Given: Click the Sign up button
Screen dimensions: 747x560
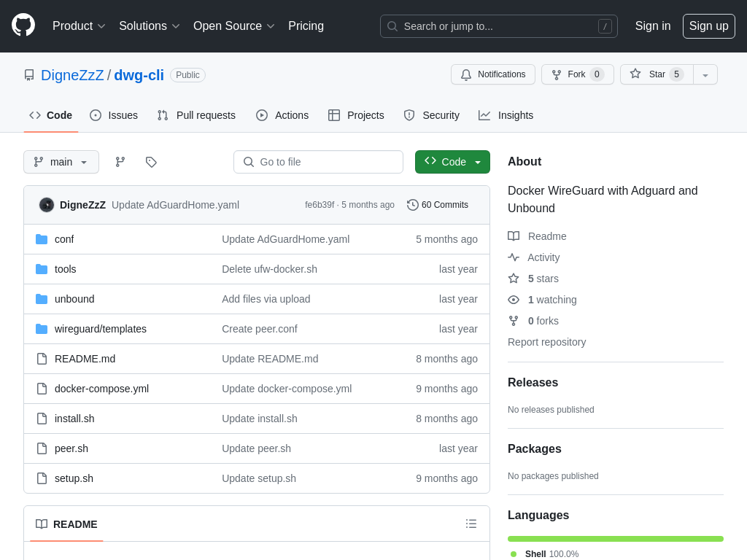Looking at the screenshot, I should [708, 26].
